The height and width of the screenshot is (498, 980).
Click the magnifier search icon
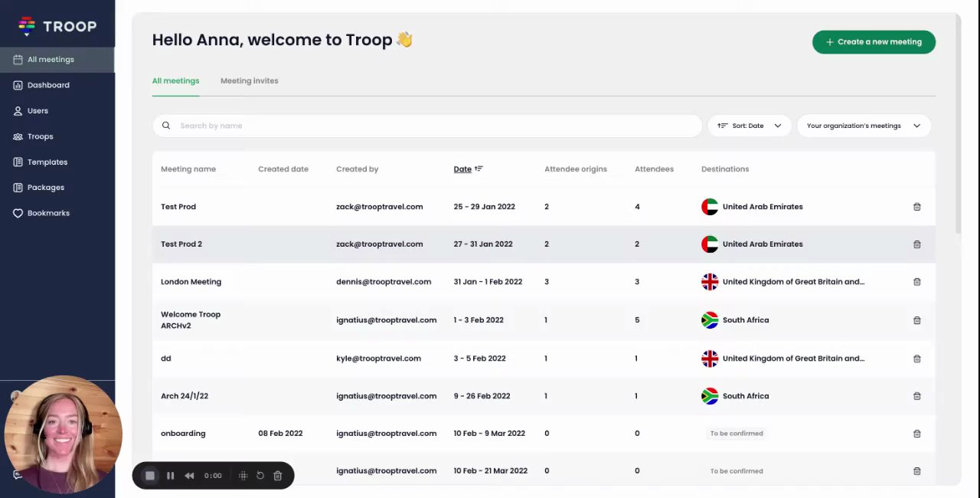pyautogui.click(x=166, y=126)
